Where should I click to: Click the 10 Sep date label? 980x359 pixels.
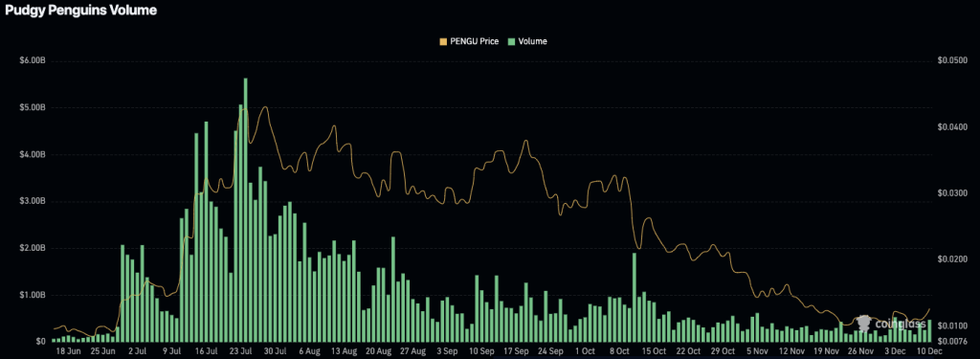point(482,351)
